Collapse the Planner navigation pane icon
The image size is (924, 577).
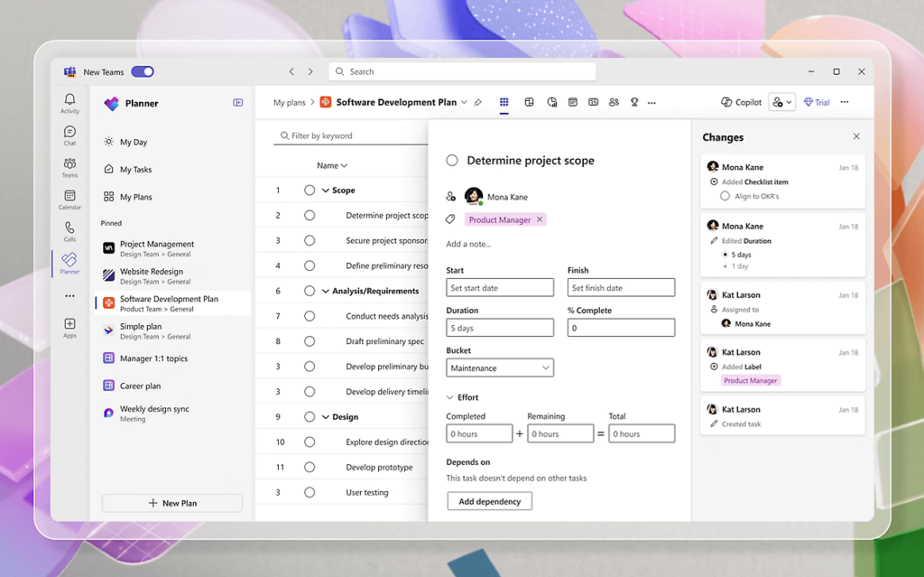click(238, 103)
